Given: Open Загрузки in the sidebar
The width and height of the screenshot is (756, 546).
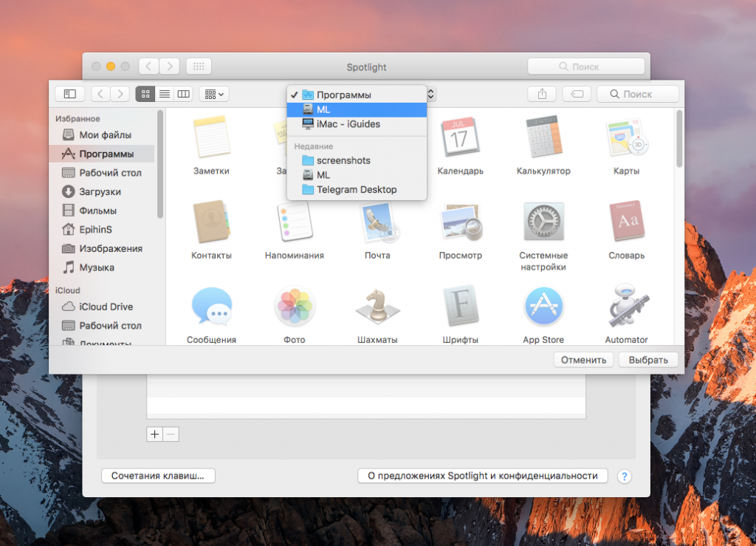Looking at the screenshot, I should (102, 191).
